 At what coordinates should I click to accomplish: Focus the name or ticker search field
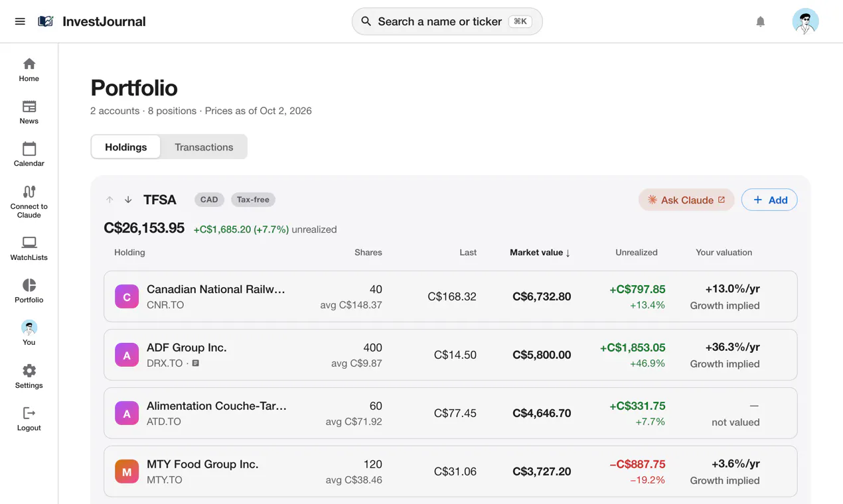coord(447,21)
